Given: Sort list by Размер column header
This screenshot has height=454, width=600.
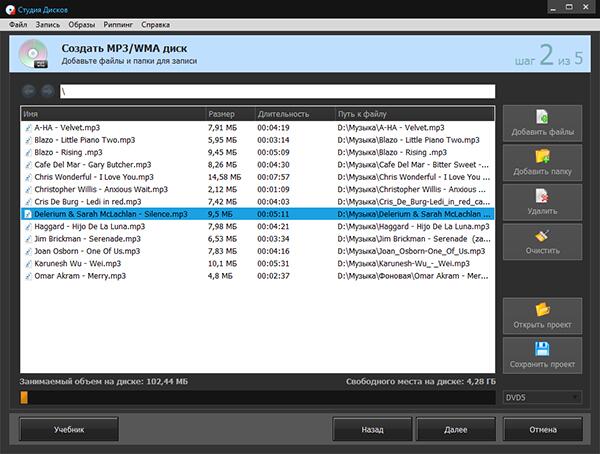Looking at the screenshot, I should click(x=229, y=114).
